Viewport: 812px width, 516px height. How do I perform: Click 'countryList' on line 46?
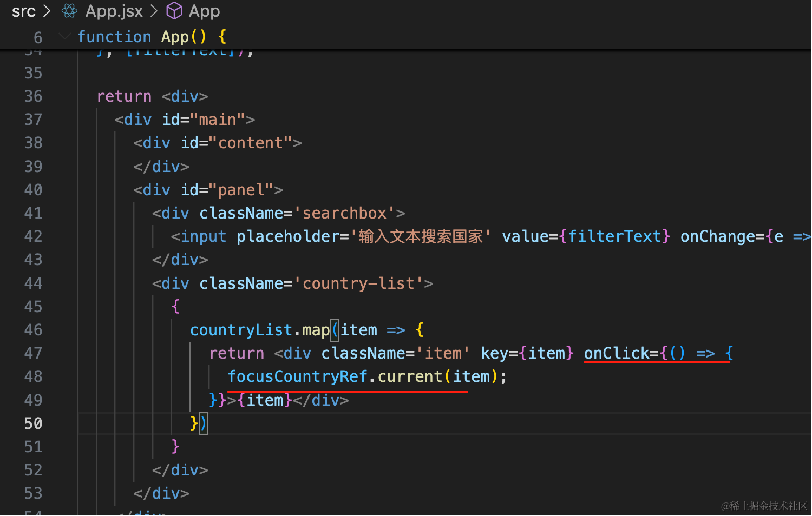pos(241,330)
